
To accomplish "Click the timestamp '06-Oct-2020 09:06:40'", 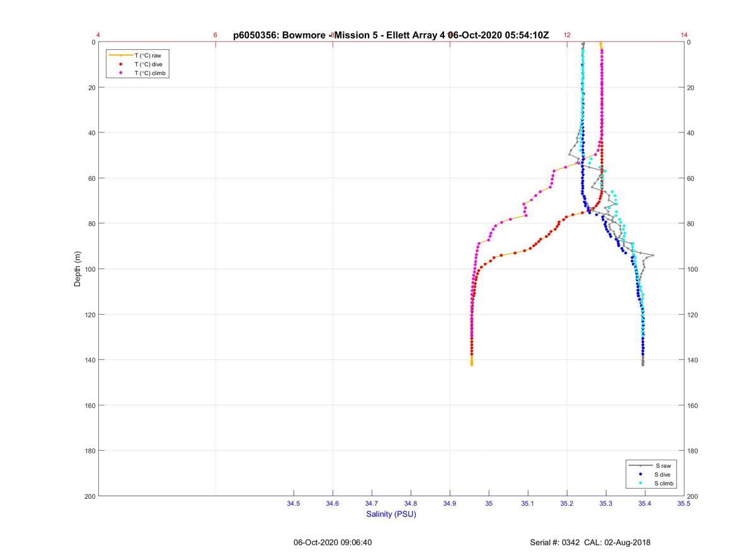I will (333, 542).
